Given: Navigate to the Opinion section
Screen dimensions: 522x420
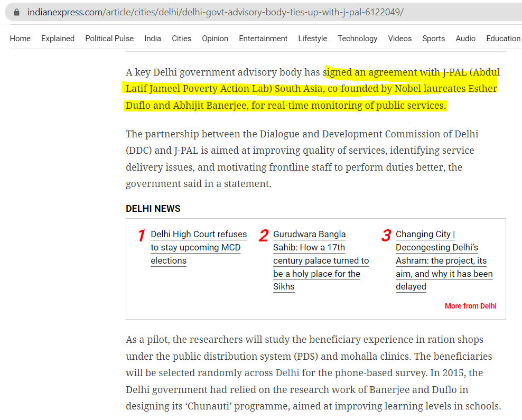Looking at the screenshot, I should coord(215,39).
